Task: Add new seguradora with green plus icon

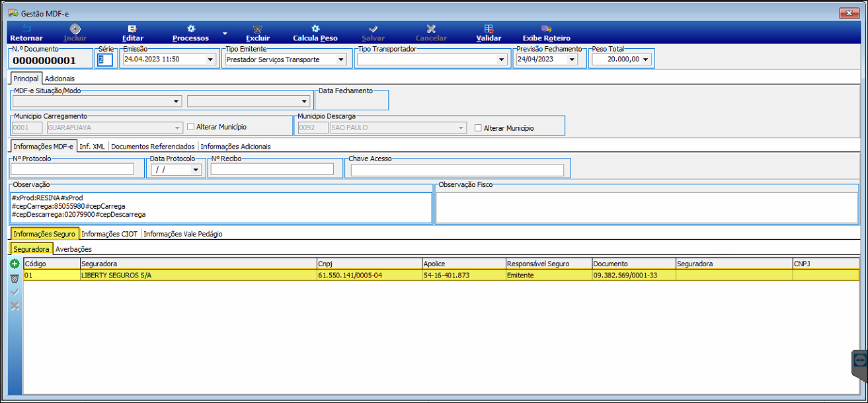Action: [15, 264]
